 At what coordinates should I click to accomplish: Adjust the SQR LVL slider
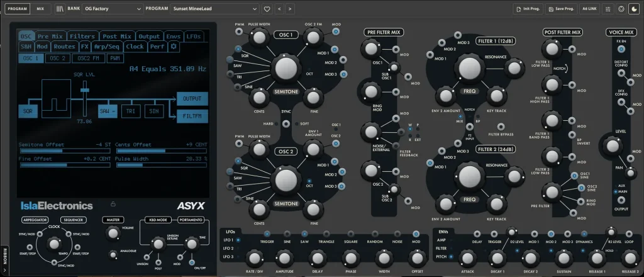click(85, 89)
